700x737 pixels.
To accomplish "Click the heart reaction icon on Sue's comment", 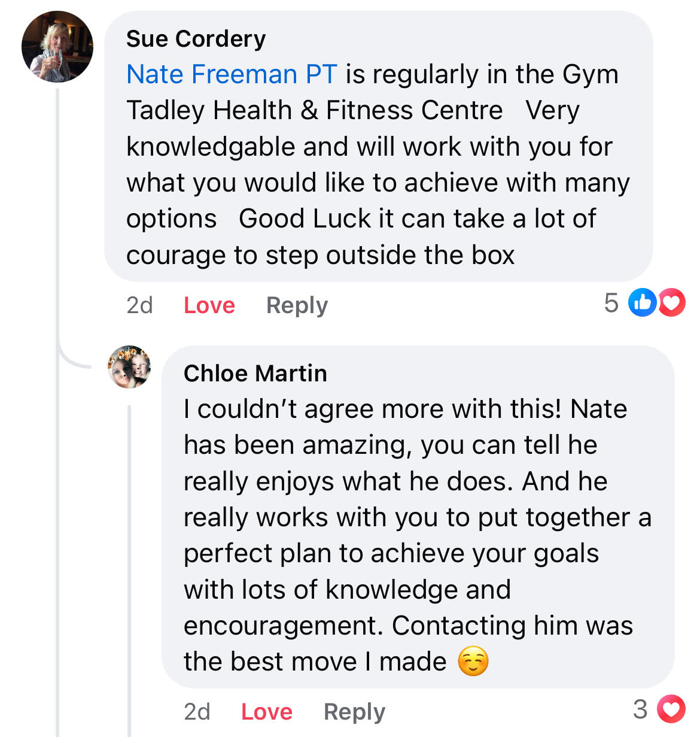I will pyautogui.click(x=672, y=302).
